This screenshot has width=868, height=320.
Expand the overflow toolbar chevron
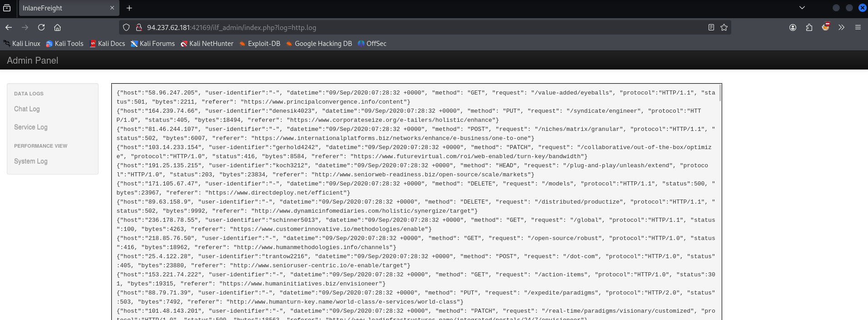pyautogui.click(x=842, y=27)
